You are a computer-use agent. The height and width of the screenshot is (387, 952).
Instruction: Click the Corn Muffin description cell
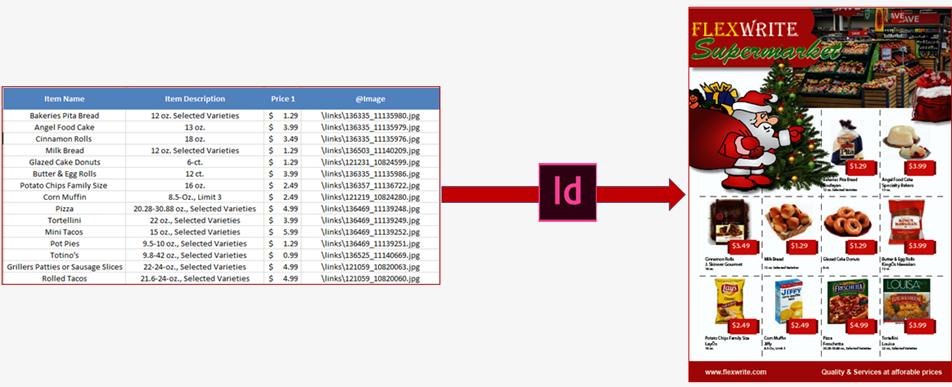(x=195, y=197)
